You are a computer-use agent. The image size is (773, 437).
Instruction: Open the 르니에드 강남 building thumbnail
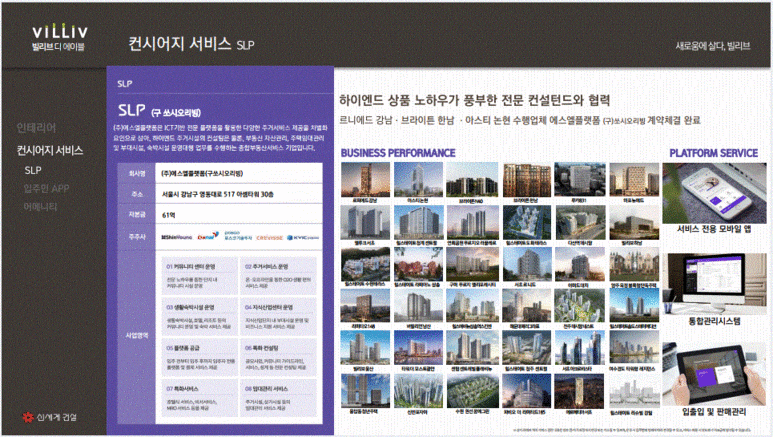pyautogui.click(x=365, y=180)
